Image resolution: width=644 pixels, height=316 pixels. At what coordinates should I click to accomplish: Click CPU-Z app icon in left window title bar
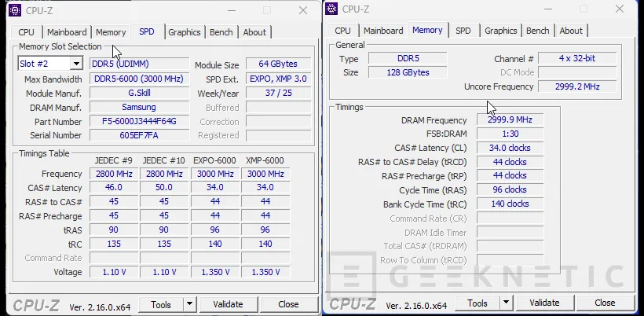point(15,10)
